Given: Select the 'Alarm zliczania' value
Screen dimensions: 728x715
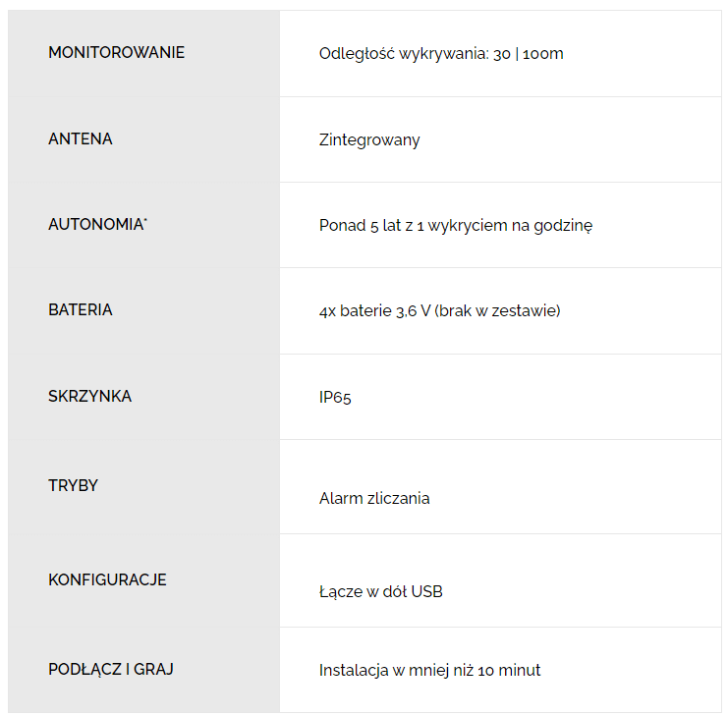Looking at the screenshot, I should coord(374,499).
